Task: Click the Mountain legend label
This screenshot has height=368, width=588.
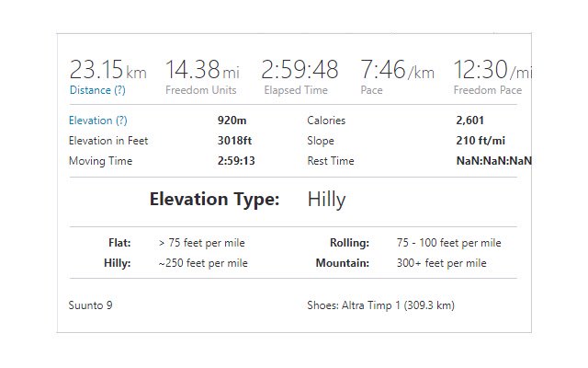Action: pos(343,263)
